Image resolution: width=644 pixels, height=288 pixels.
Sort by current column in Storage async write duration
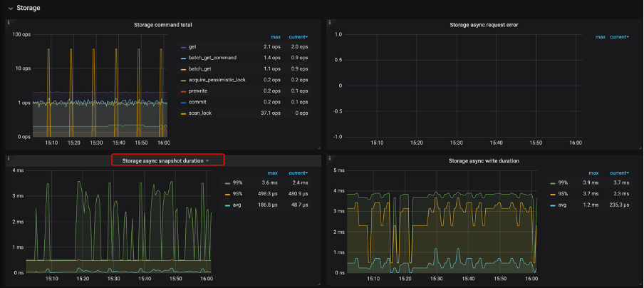tap(619, 173)
